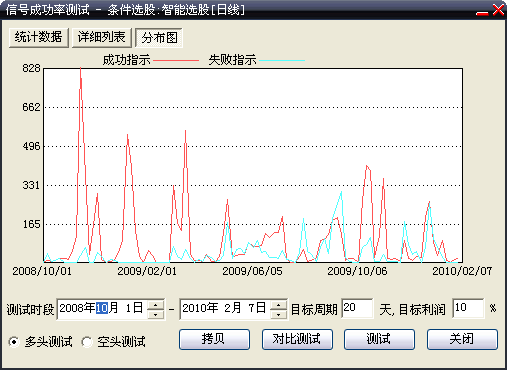Switch to the 统计数据 tab
Screen dimensions: 507x370
tap(39, 37)
